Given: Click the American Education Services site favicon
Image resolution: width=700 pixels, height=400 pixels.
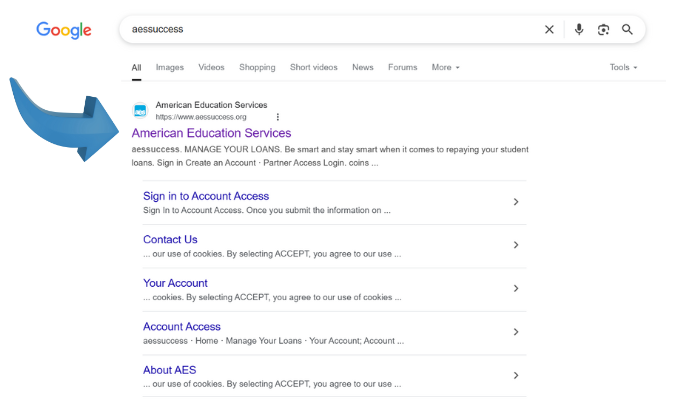Looking at the screenshot, I should point(140,110).
